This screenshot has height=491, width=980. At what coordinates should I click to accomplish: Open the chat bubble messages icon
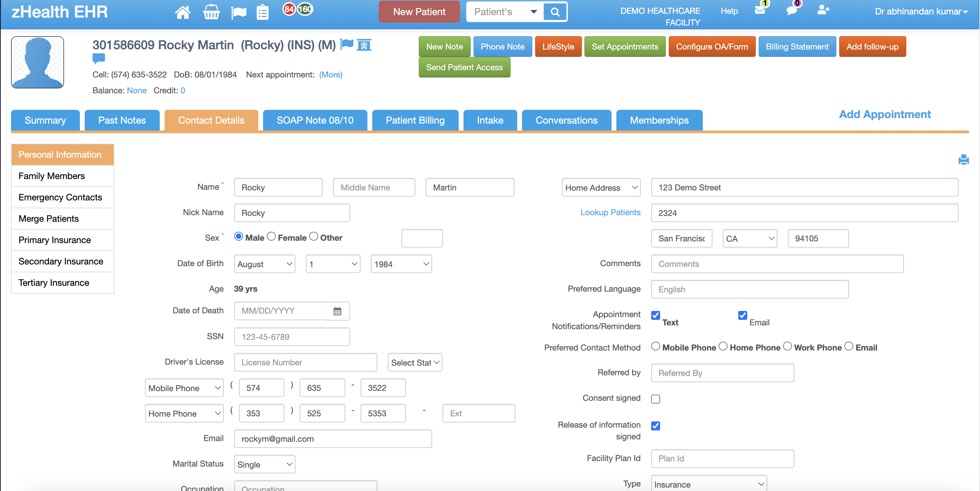[x=792, y=10]
